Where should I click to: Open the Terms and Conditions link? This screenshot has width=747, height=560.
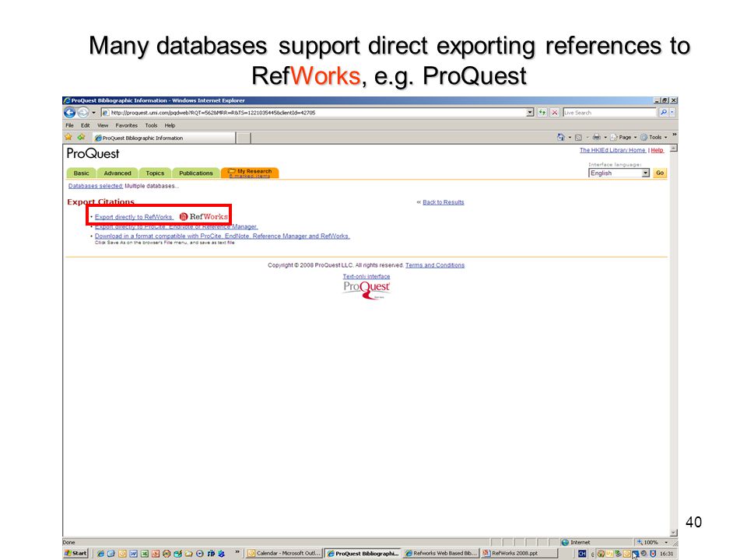434,265
